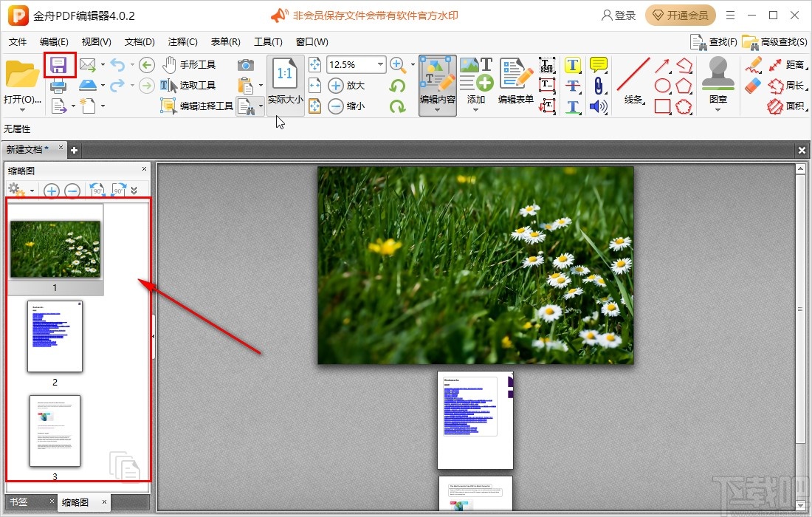Screen dimensions: 812x517
Task: Click the scanner icon in toolbar
Action: [88, 86]
